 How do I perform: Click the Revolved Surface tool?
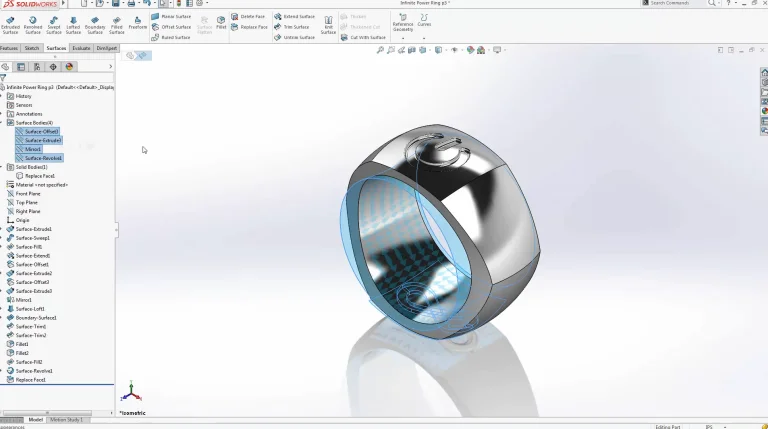[x=33, y=24]
